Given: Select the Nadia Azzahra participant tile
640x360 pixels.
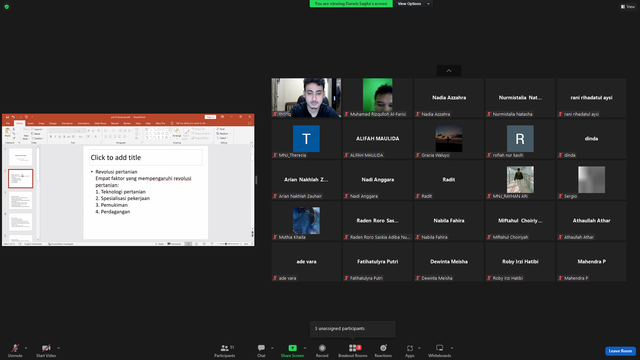Looking at the screenshot, I should 449,98.
